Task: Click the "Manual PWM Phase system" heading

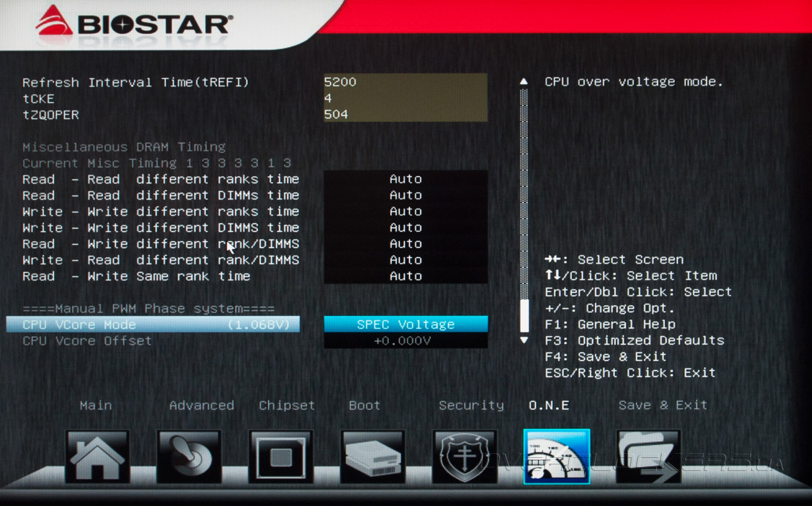Action: pyautogui.click(x=149, y=309)
